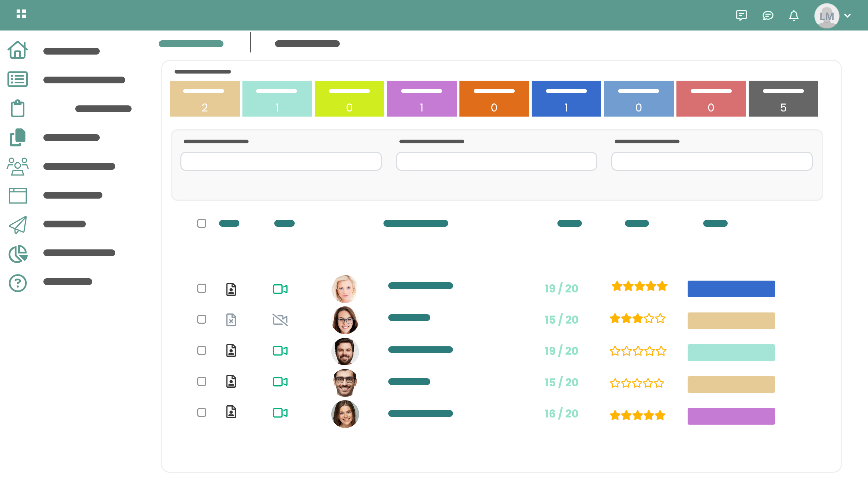
Task: Toggle the select-all header checkbox
Action: 202,223
